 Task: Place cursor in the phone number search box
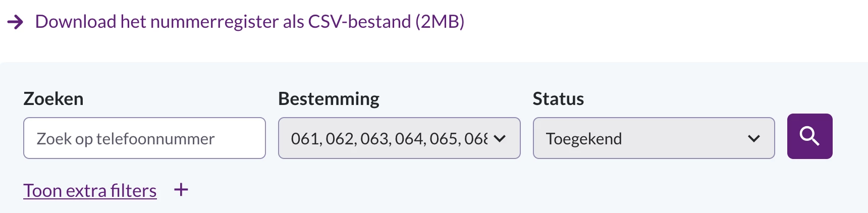144,138
